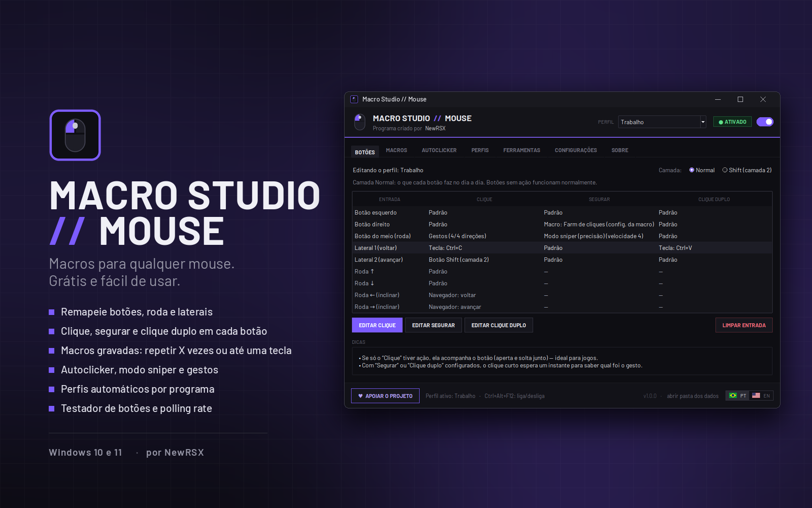
Task: Select the 'Roda ↓' row
Action: (562, 283)
